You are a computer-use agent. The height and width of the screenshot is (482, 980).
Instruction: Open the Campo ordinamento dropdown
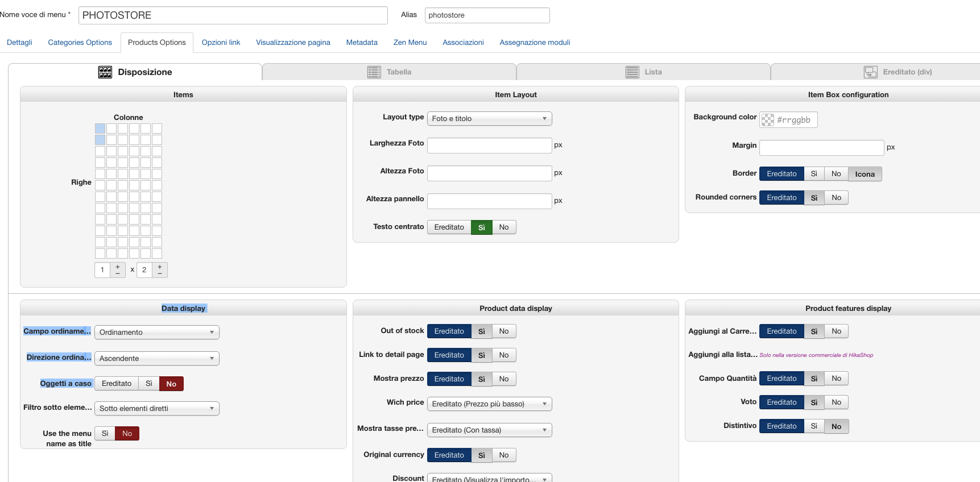pos(157,333)
